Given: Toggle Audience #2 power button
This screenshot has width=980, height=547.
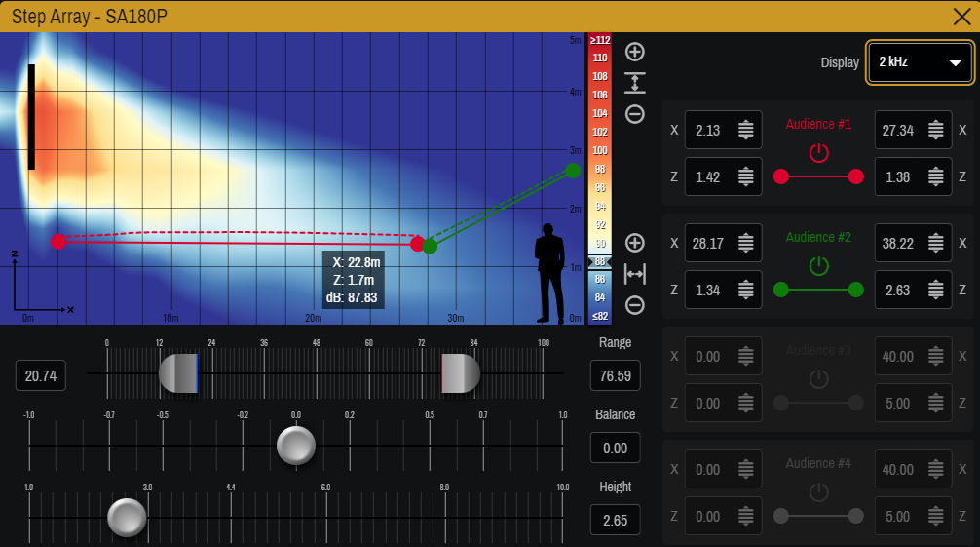Looking at the screenshot, I should coord(818,266).
